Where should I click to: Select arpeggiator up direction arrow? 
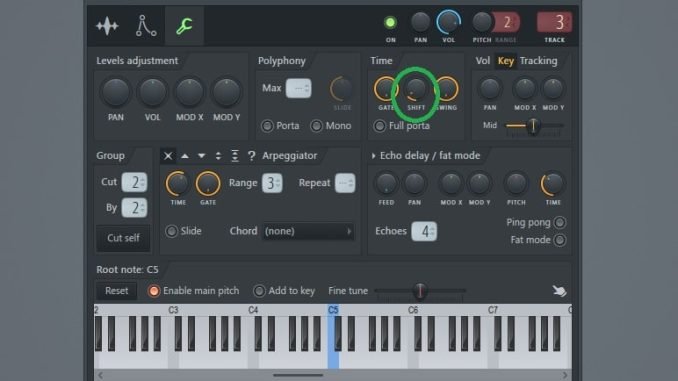tap(185, 156)
